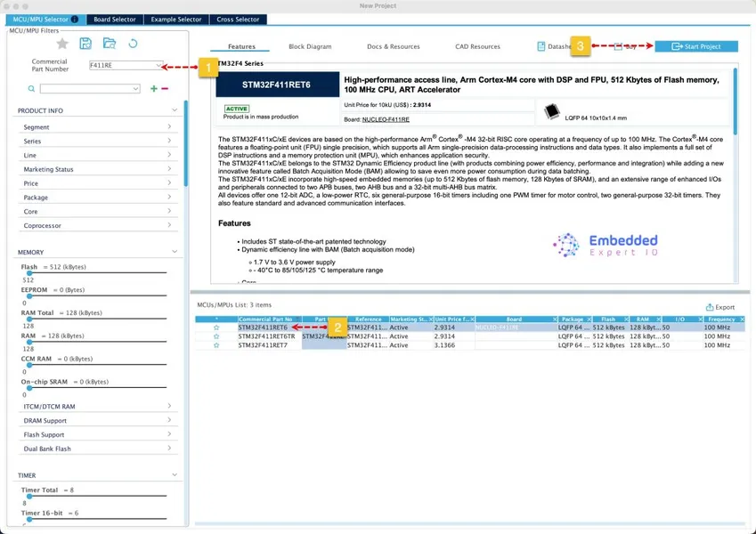
Task: Open the NUCLEO-F411RE board link
Action: click(x=386, y=119)
